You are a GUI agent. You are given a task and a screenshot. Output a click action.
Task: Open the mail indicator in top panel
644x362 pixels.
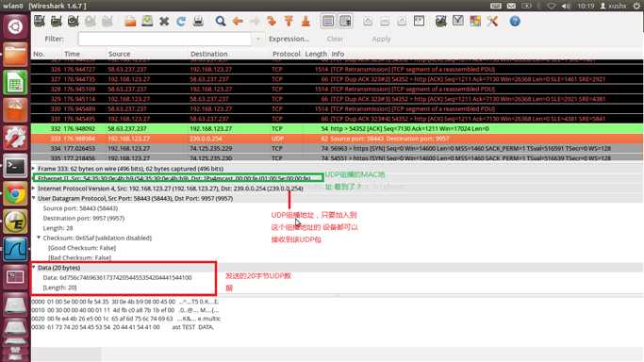coord(510,6)
